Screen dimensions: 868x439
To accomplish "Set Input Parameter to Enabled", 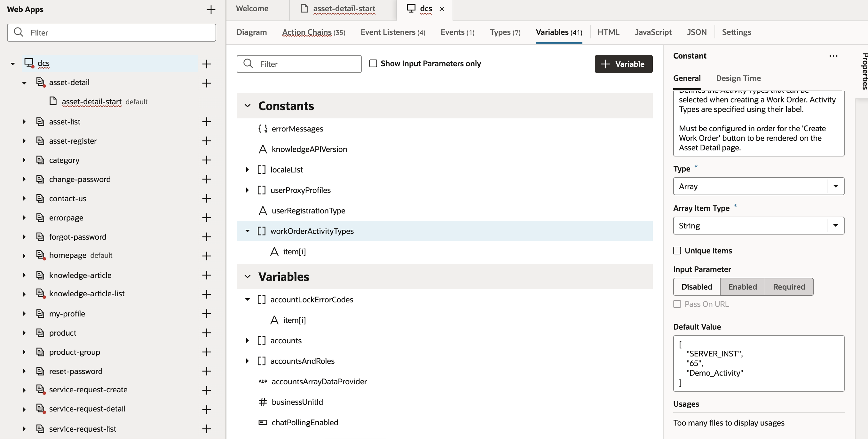I will click(x=742, y=286).
